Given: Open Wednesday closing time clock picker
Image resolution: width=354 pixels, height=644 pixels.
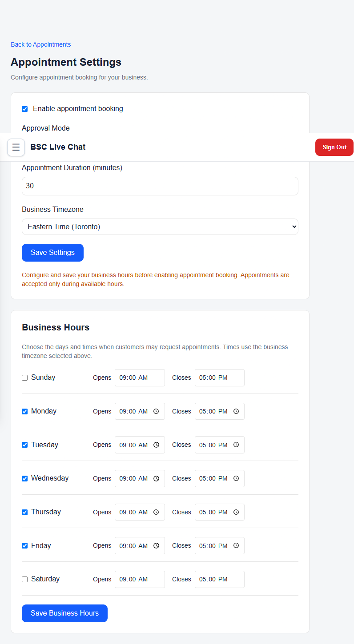Looking at the screenshot, I should pyautogui.click(x=236, y=479).
